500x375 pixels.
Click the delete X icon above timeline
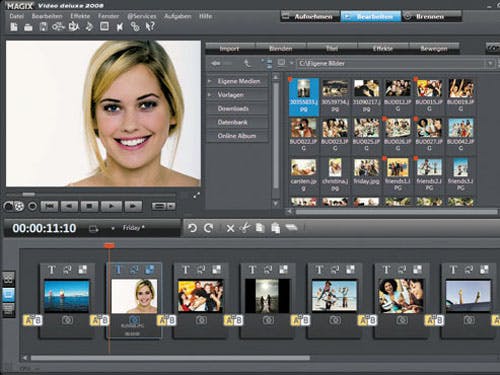(230, 228)
